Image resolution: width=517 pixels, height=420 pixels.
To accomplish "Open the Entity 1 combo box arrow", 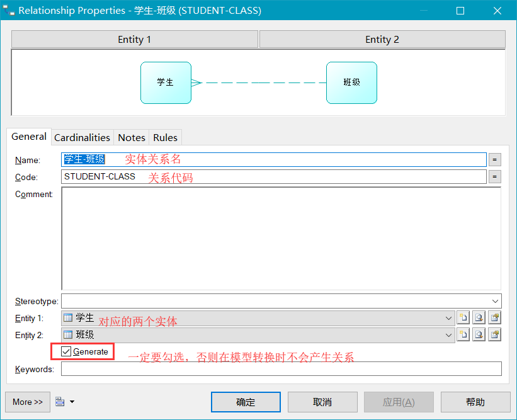I will (x=448, y=318).
